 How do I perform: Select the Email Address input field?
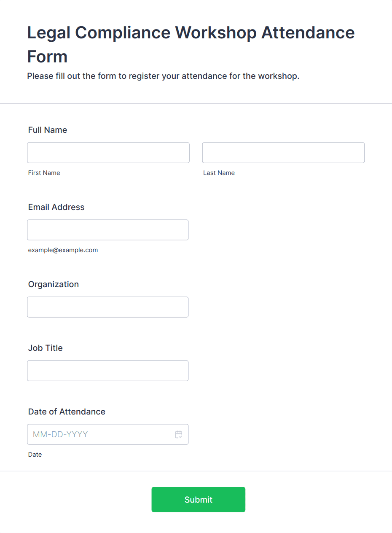(107, 230)
